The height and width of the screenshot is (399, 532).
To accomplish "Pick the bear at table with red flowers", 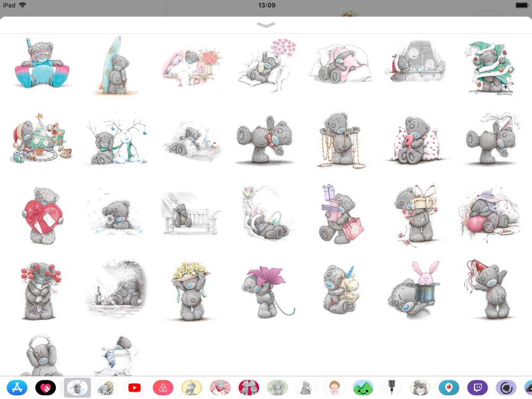I will tap(192, 68).
